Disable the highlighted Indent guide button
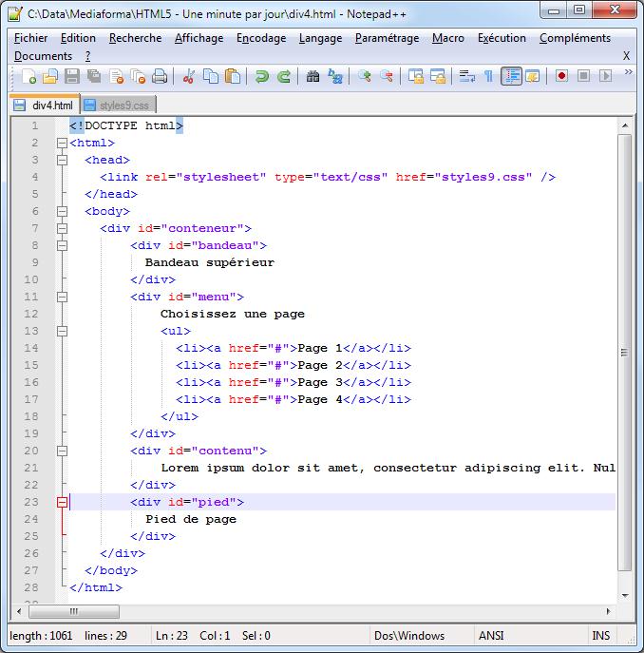644x653 pixels. coord(511,76)
